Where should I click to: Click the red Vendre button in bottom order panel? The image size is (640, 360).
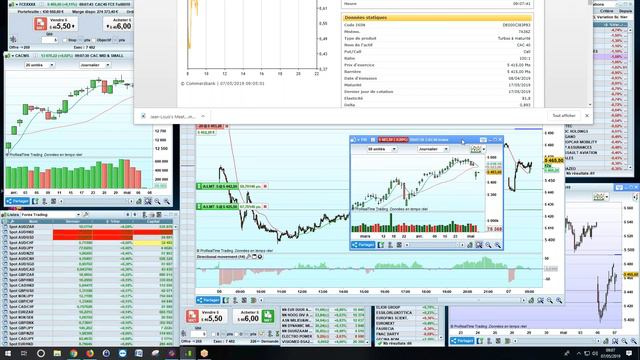tap(192, 316)
